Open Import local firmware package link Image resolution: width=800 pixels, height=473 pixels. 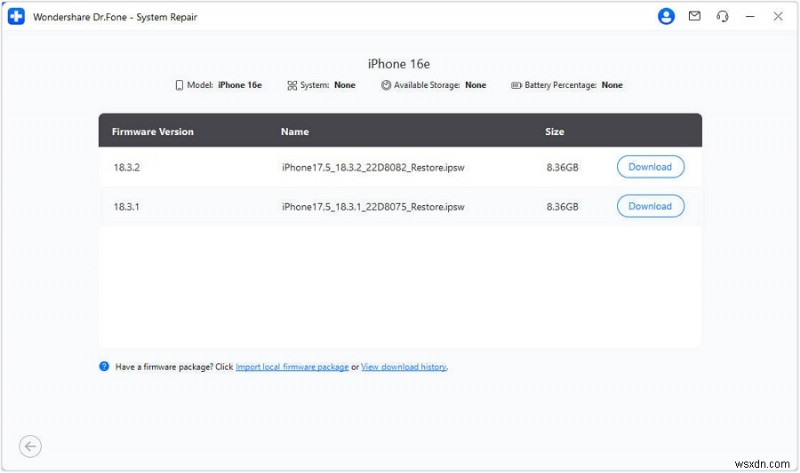[292, 367]
